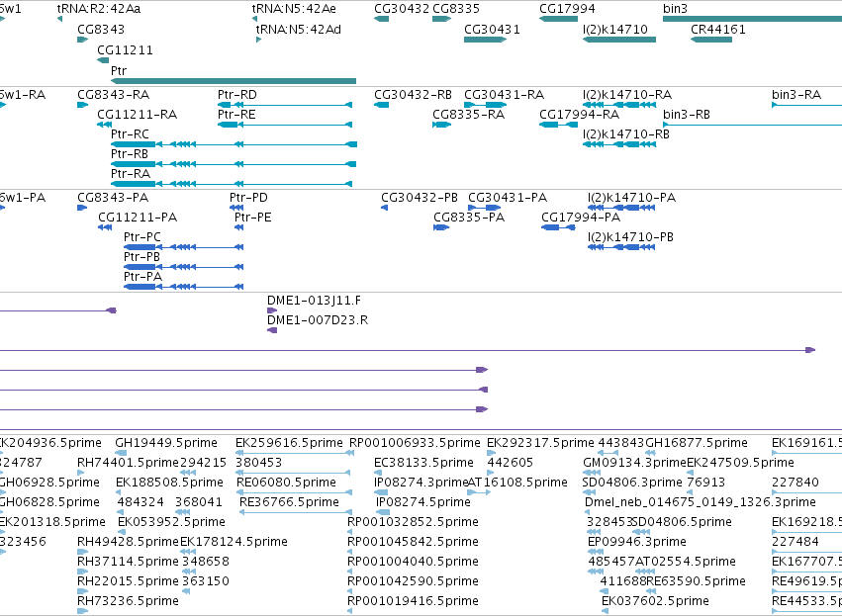This screenshot has width=842, height=616.
Task: Click the RE06080.5prime EST label
Action: pos(286,483)
